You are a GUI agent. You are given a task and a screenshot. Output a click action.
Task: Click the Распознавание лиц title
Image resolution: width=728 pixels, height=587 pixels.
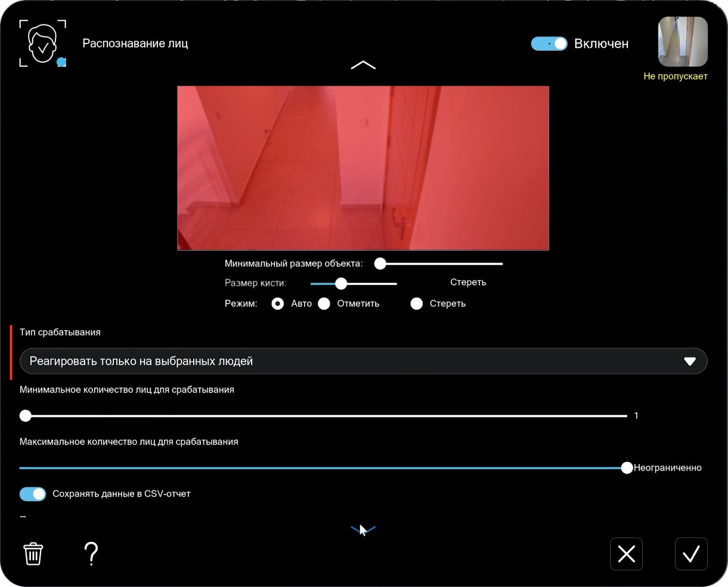pos(135,43)
